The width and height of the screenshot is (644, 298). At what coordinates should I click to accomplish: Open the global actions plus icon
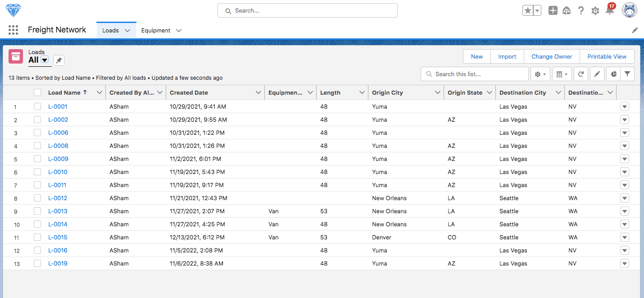[553, 10]
